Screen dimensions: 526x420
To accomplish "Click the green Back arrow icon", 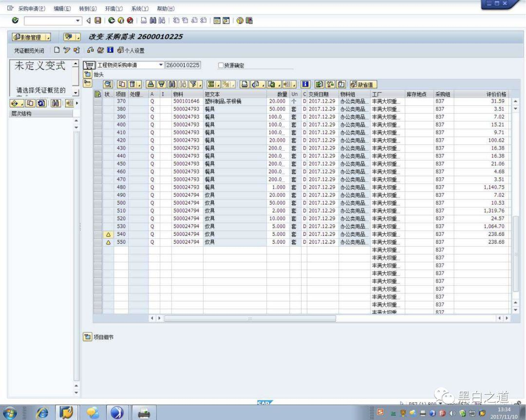I will (112, 20).
